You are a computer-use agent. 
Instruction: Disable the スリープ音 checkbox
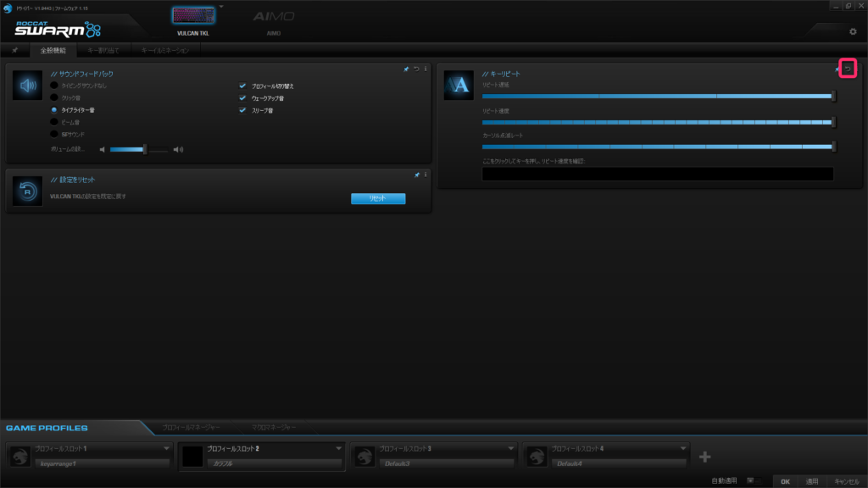pos(242,110)
